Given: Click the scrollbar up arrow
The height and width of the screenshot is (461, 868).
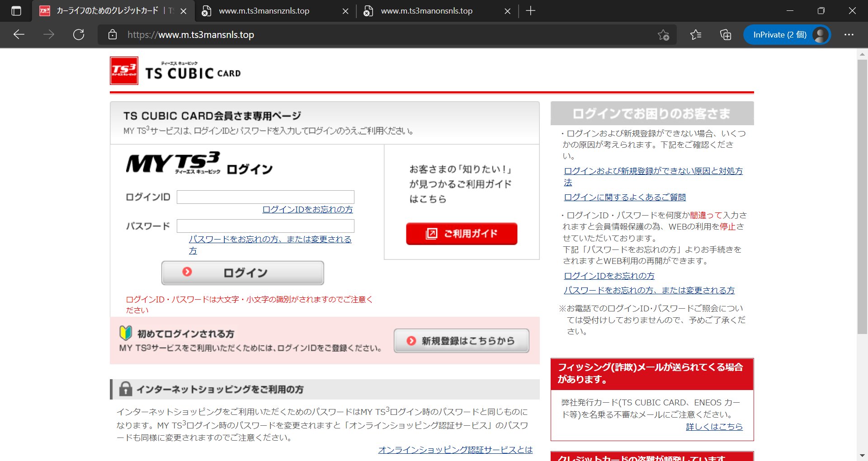Looking at the screenshot, I should [x=862, y=54].
